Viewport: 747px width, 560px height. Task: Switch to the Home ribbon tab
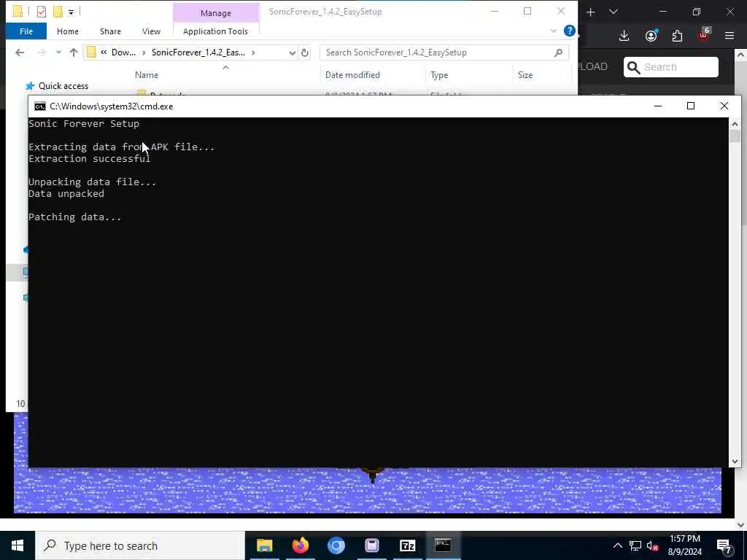(x=68, y=31)
